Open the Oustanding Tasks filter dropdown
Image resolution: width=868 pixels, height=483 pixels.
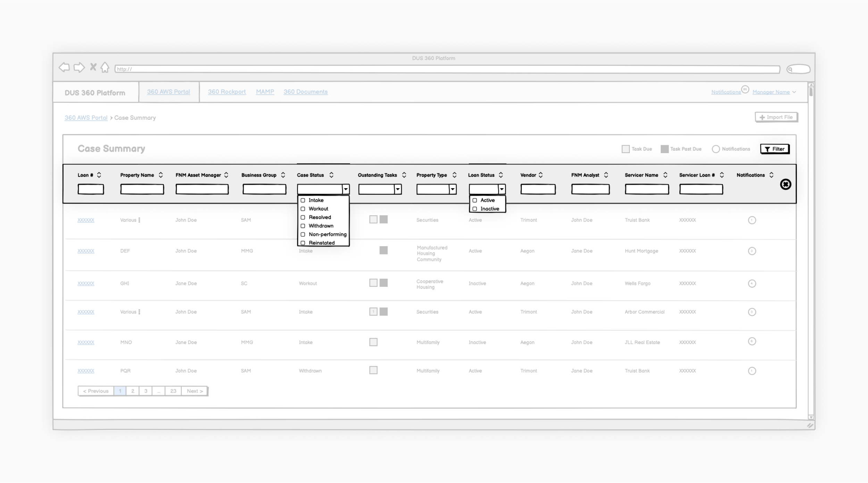tap(398, 189)
